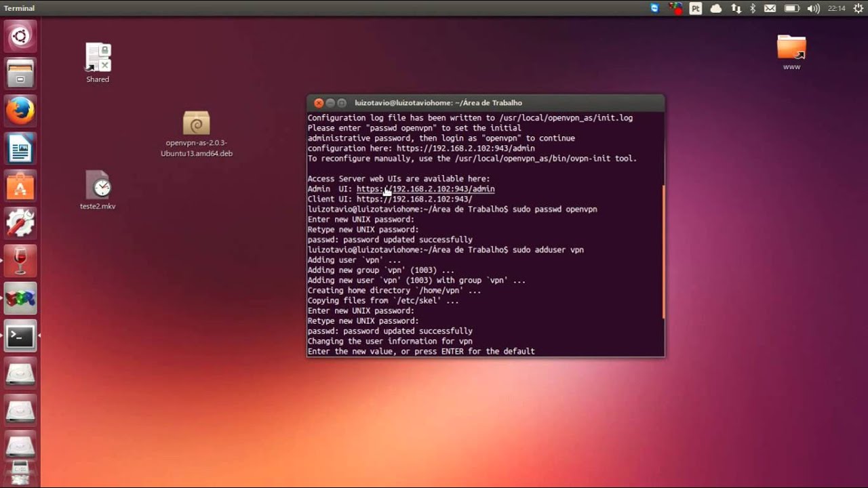Select the www folder on the desktop

pos(791,53)
